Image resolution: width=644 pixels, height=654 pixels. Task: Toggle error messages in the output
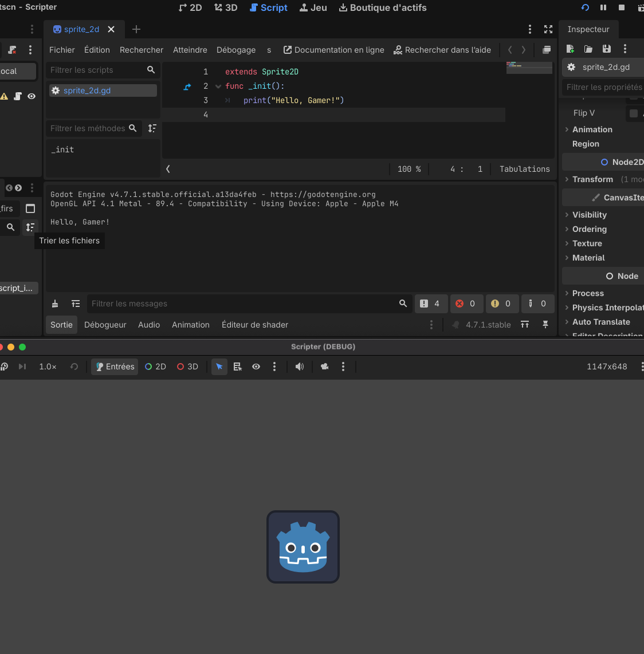466,304
